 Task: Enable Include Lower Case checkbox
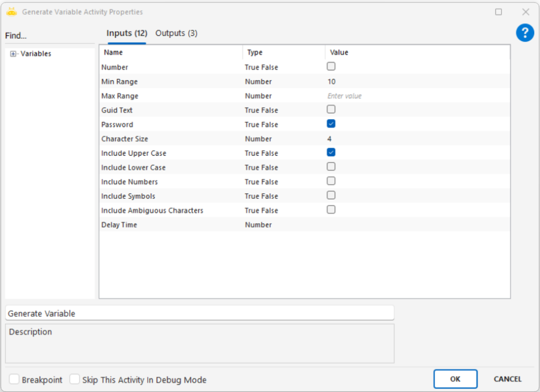click(x=331, y=167)
